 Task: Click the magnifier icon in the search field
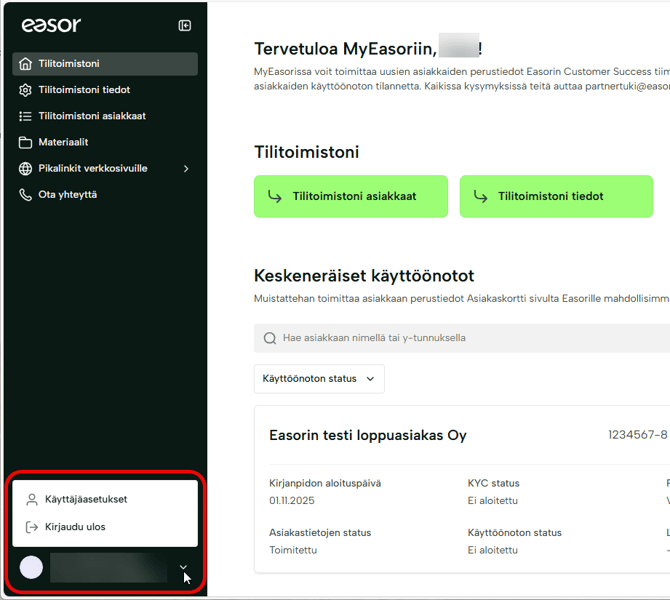point(270,338)
